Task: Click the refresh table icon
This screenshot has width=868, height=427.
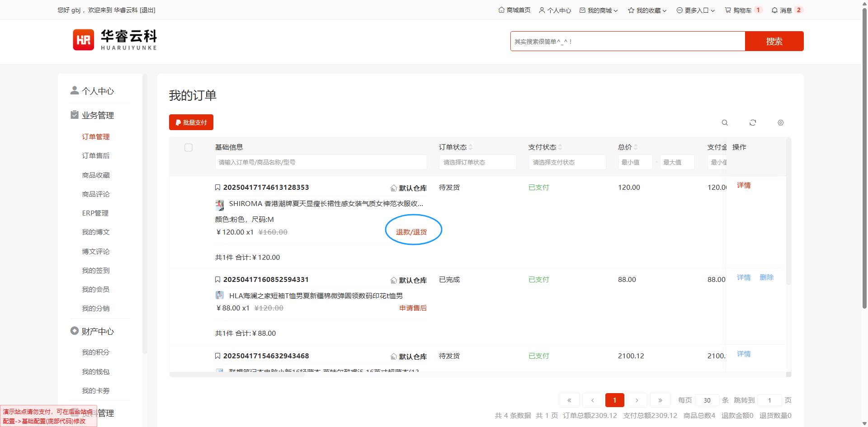Action: [753, 123]
